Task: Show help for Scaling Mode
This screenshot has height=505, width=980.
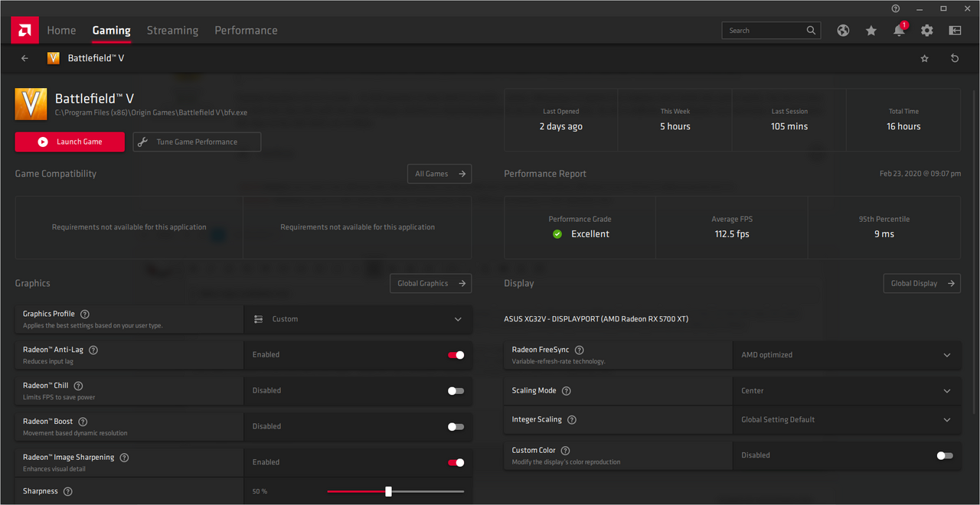Action: (567, 391)
